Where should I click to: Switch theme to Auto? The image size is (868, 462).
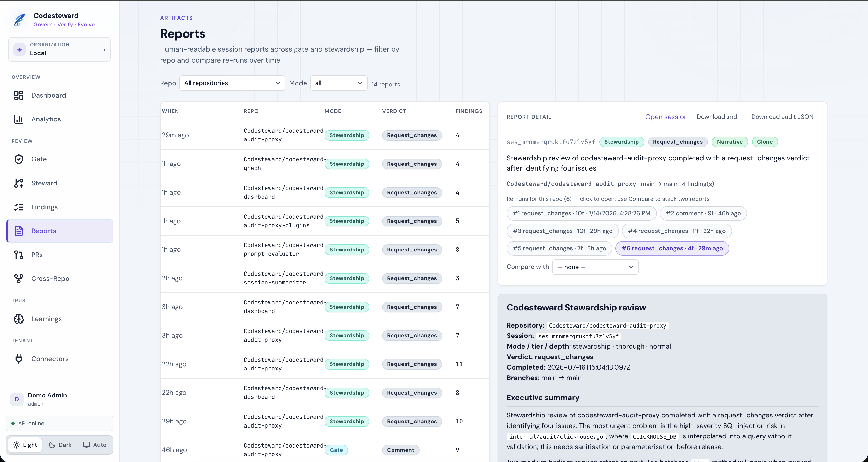pyautogui.click(x=95, y=445)
